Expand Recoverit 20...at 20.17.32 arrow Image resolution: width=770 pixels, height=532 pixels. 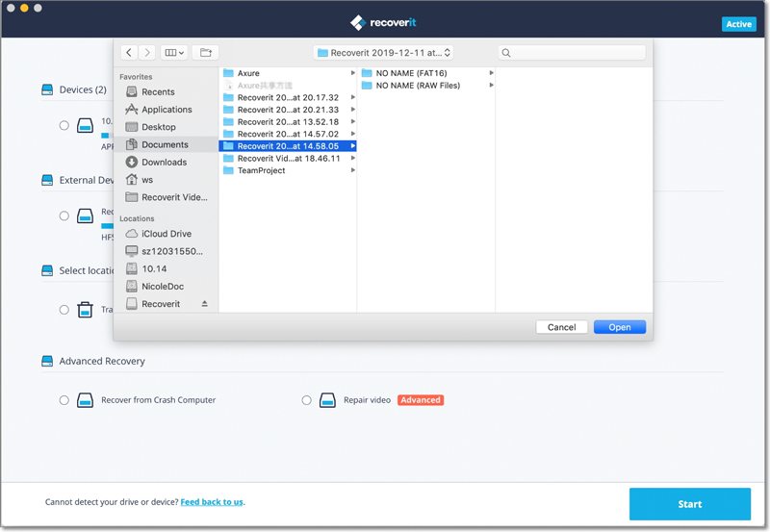(x=352, y=97)
